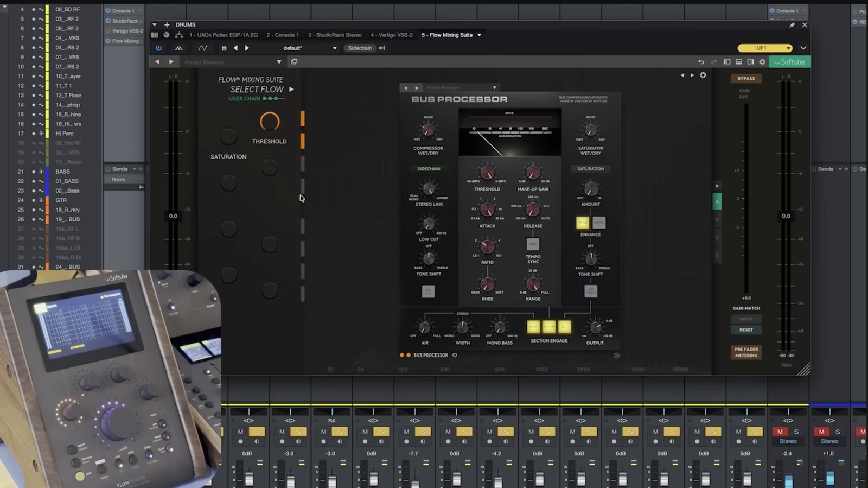Toggle right panel layout icon

(751, 62)
